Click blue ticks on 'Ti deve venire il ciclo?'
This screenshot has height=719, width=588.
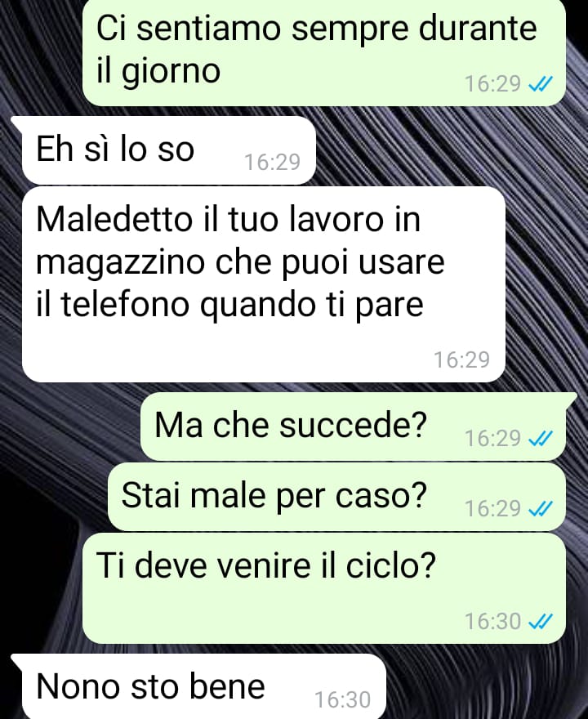coord(541,622)
